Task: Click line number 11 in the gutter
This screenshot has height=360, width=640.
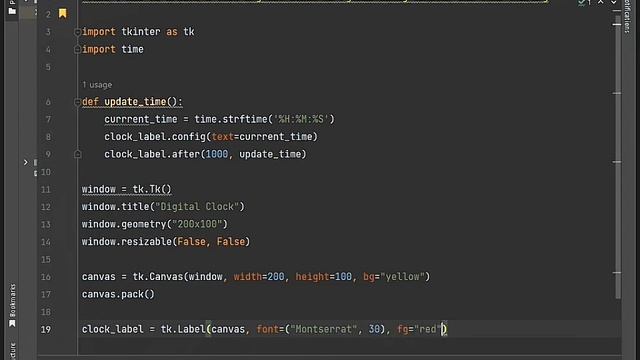Action: [x=46, y=189]
